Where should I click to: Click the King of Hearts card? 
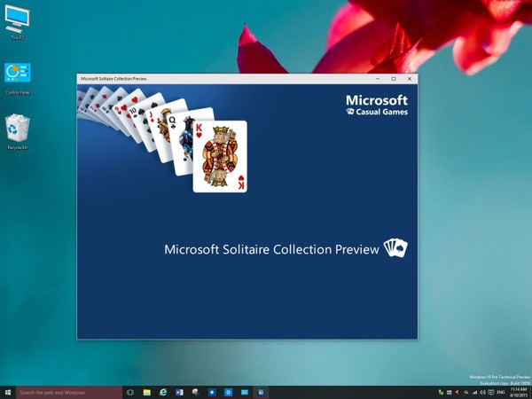pos(220,156)
